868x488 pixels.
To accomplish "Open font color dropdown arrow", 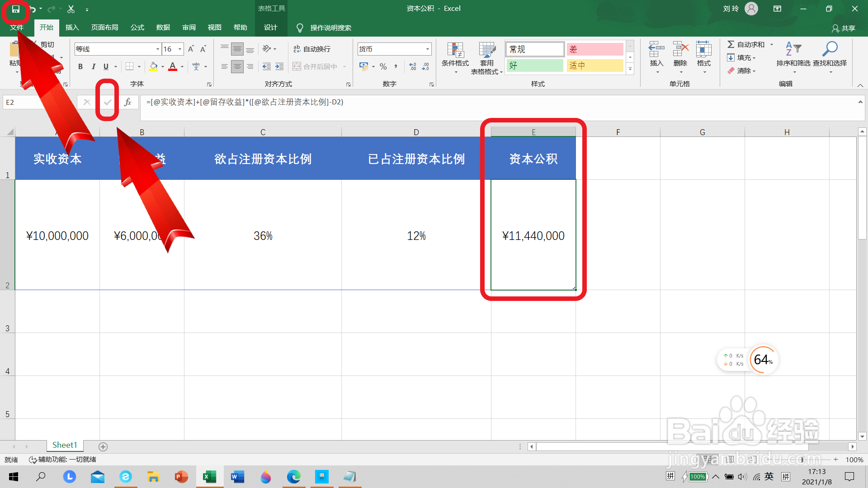I will click(182, 67).
